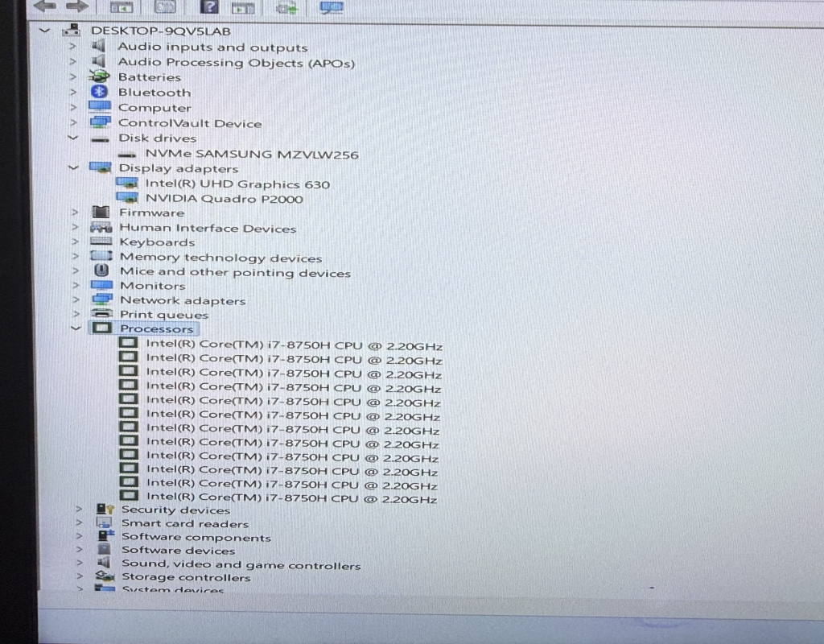Expand Memory technology devices arrow

pyautogui.click(x=75, y=256)
